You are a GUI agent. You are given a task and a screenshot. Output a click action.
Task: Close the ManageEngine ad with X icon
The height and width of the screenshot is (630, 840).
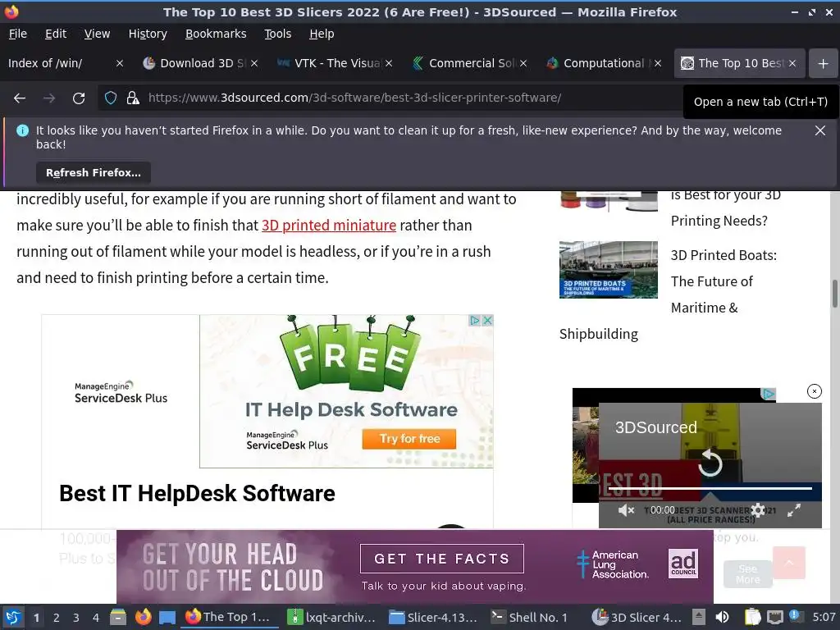487,321
